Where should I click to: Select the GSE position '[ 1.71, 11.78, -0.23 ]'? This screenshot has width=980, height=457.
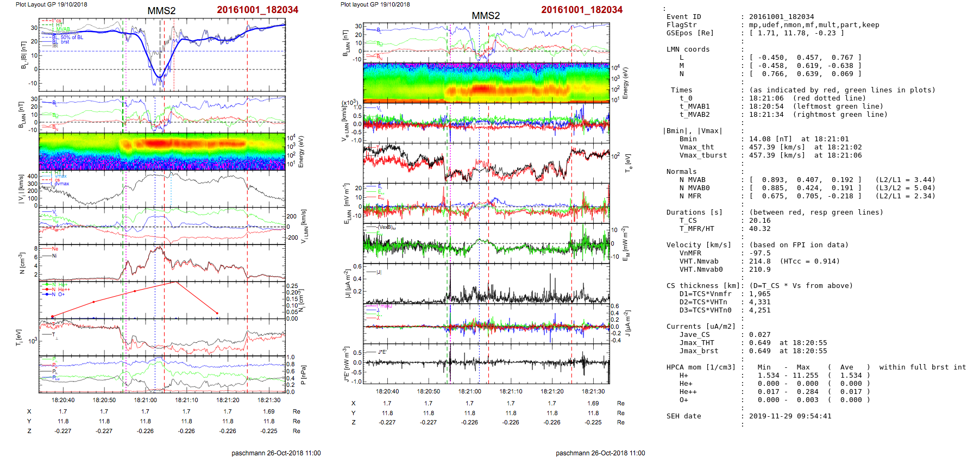[x=796, y=33]
